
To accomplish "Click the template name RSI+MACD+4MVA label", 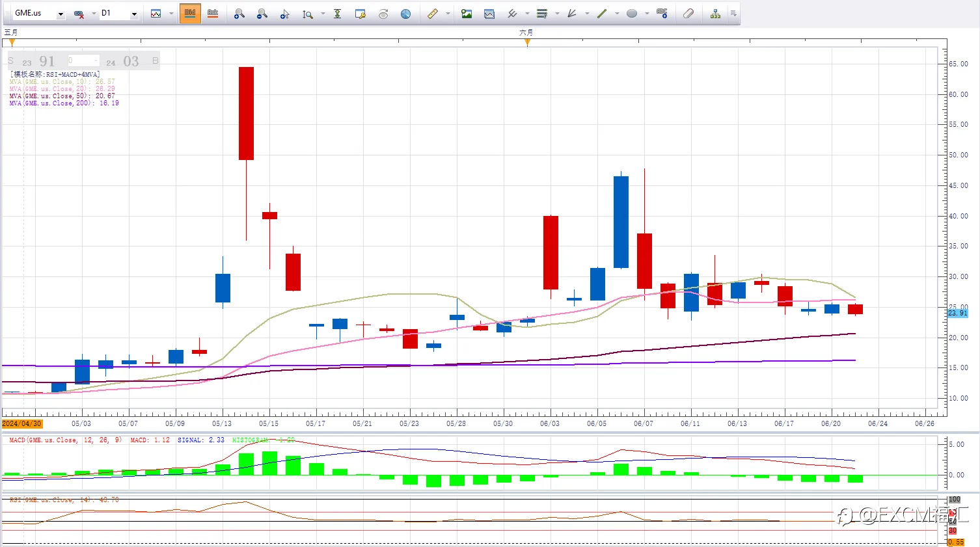I will click(x=55, y=75).
